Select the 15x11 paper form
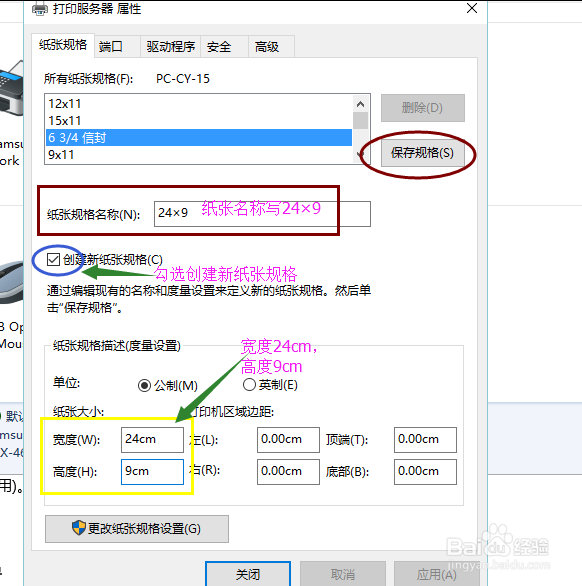Image resolution: width=582 pixels, height=586 pixels. pyautogui.click(x=199, y=121)
